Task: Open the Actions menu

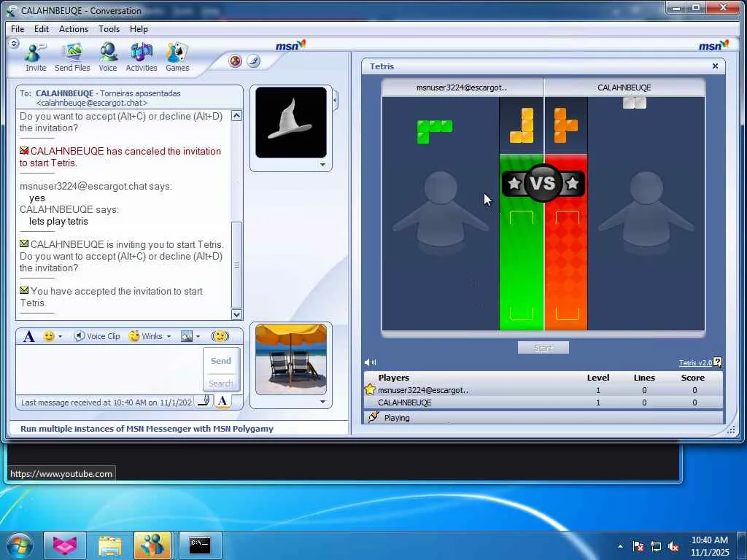Action: pos(74,29)
